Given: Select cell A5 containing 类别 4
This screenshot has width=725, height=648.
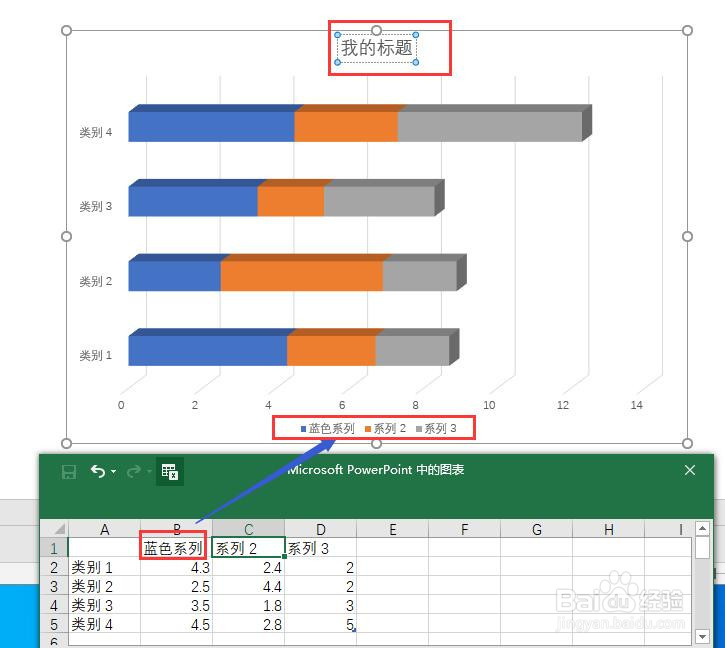Looking at the screenshot, I should coord(104,624).
